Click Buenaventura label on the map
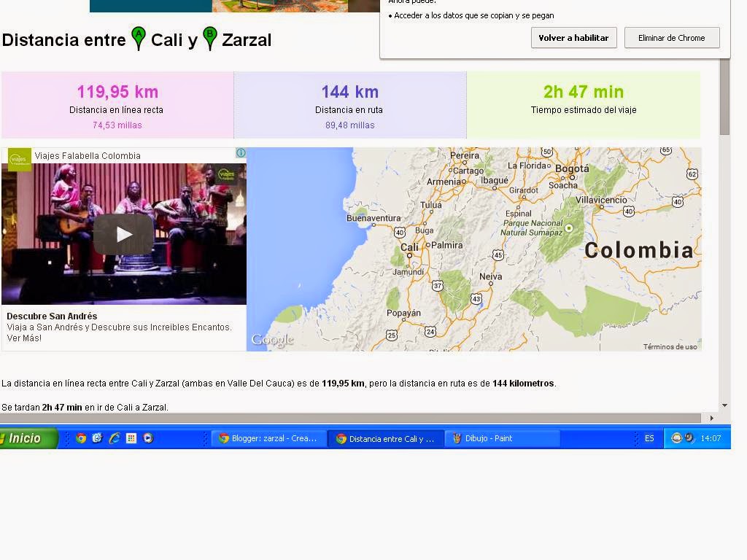Image resolution: width=747 pixels, height=560 pixels. point(373,218)
